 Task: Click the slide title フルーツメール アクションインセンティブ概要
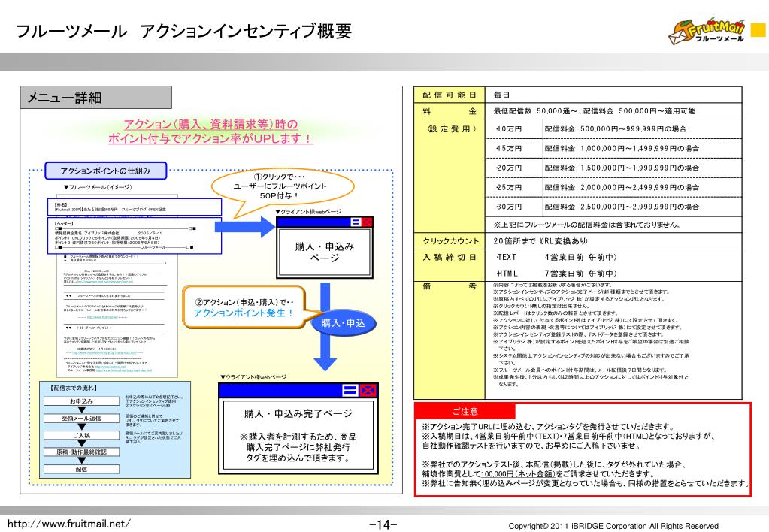click(184, 31)
